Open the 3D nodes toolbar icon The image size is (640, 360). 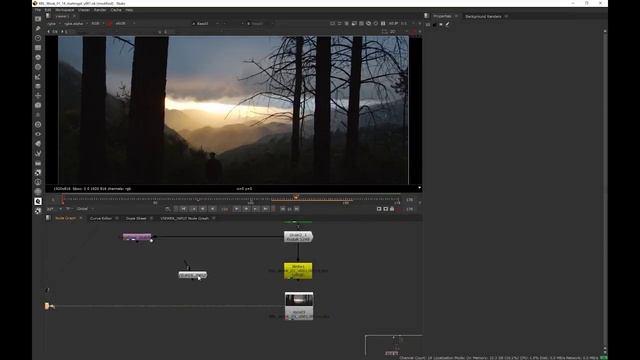click(x=38, y=105)
